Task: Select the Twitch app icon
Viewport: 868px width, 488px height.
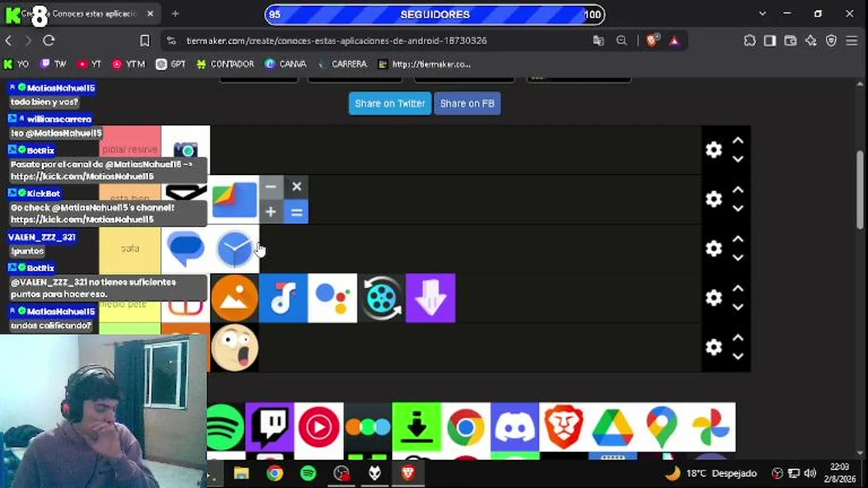Action: (x=270, y=427)
